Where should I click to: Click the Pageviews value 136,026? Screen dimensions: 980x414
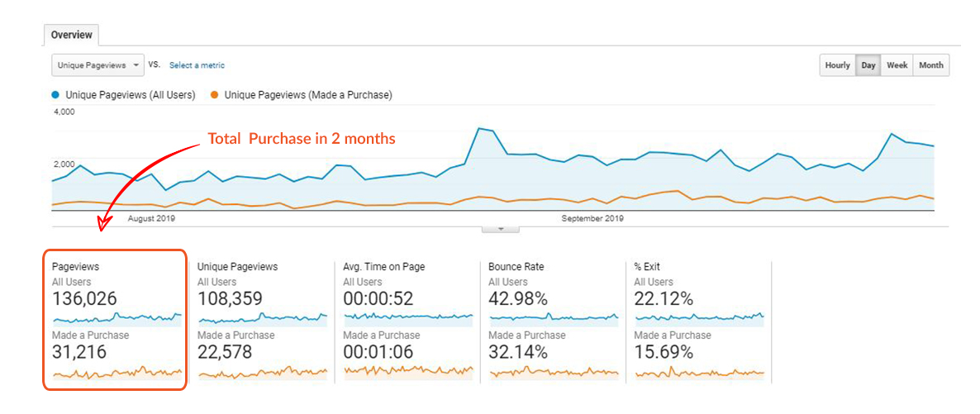click(x=84, y=299)
